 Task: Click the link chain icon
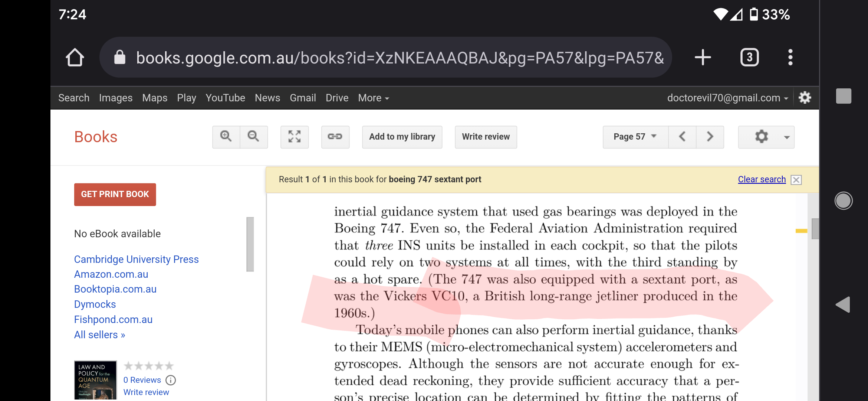pos(335,137)
